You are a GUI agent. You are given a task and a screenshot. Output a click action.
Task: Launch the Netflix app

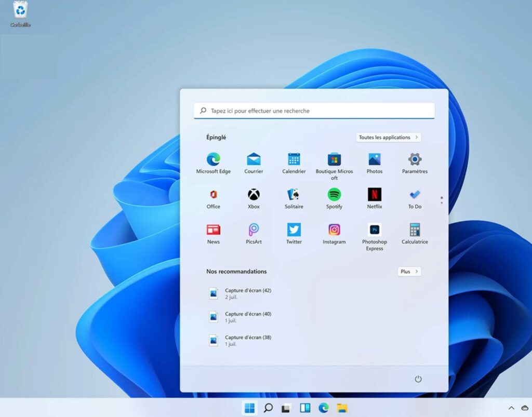pyautogui.click(x=374, y=195)
